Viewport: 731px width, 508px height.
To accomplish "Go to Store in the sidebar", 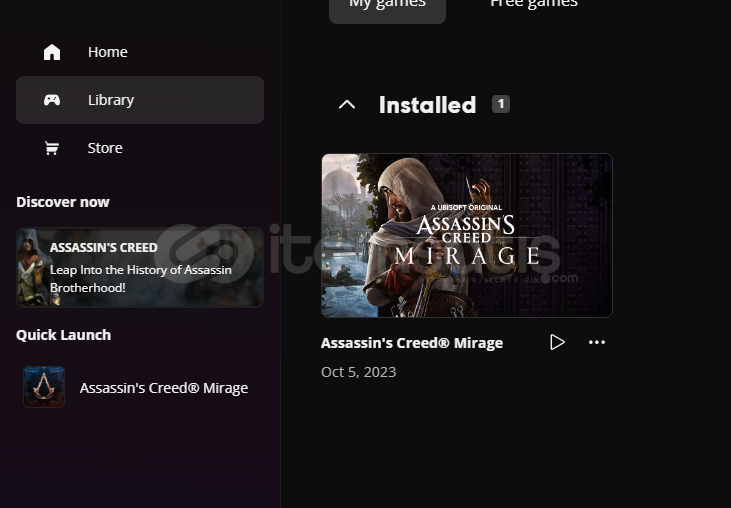I will (x=140, y=148).
